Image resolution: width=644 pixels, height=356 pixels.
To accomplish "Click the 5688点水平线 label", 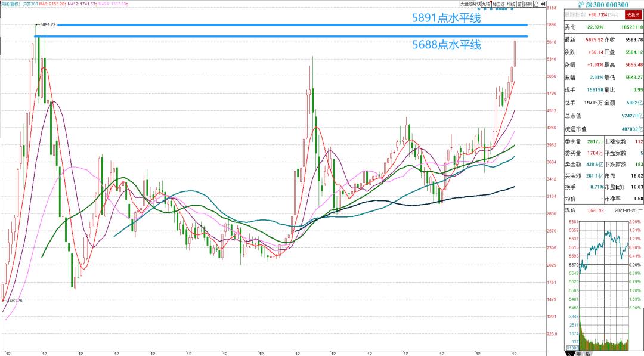I will point(446,45).
